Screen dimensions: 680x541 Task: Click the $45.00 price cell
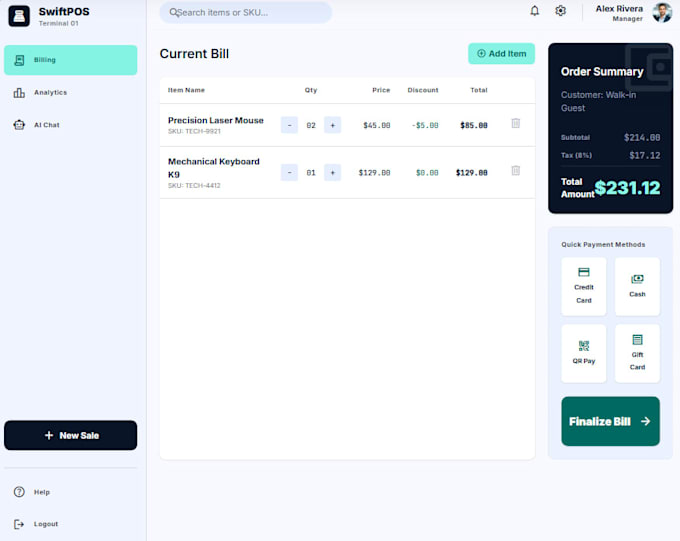click(x=377, y=125)
